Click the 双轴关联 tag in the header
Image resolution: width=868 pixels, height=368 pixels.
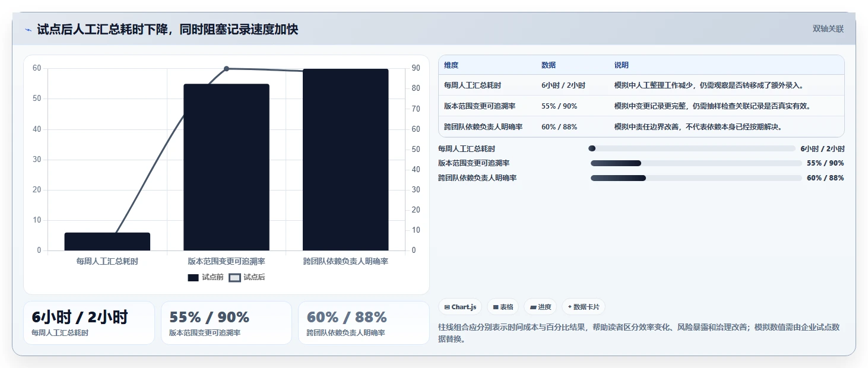828,28
